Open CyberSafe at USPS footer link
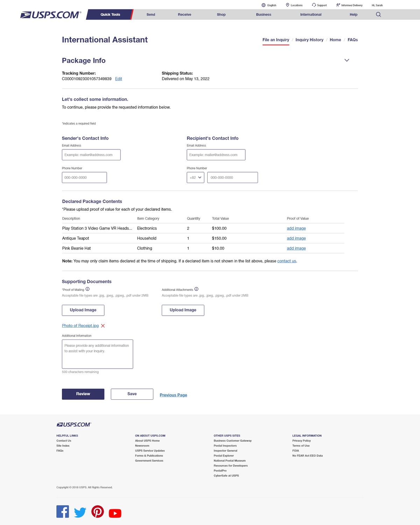The width and height of the screenshot is (420, 525). pyautogui.click(x=226, y=476)
